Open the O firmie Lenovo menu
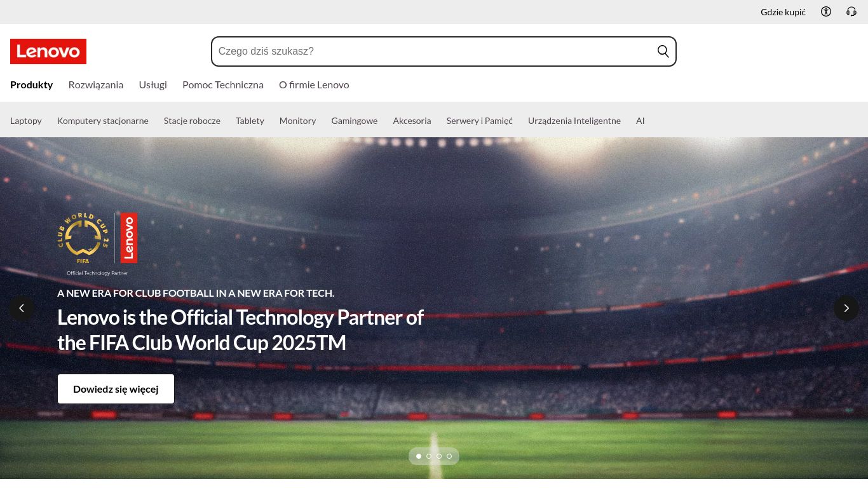Screen dimensions: 868x488 [314, 85]
